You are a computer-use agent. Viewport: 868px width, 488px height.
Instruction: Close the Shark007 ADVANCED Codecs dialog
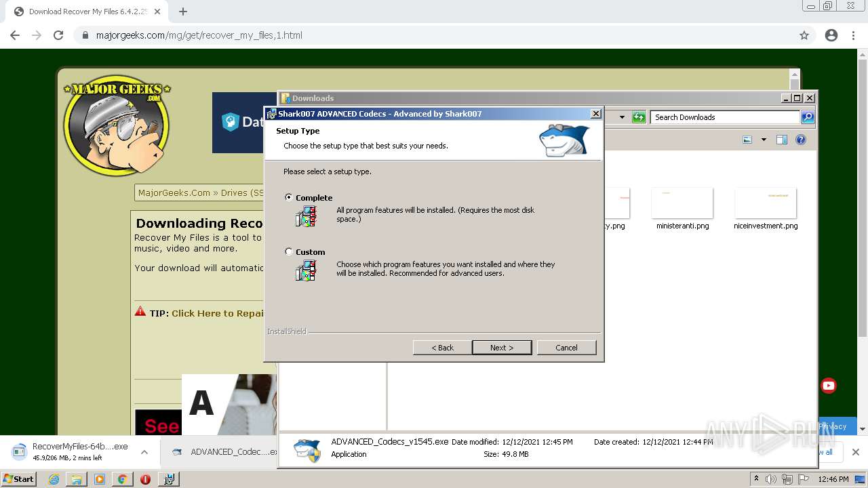pos(595,113)
